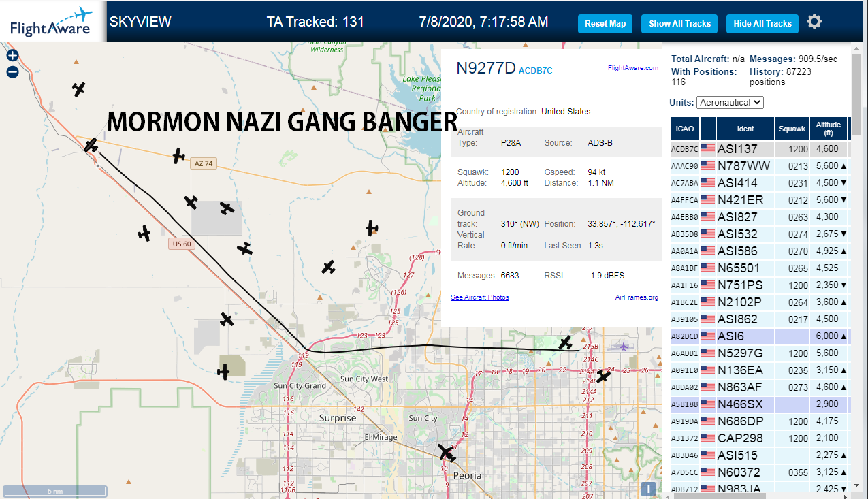Click the sidebar vertical scrollbar up arrow
Image resolution: width=868 pixels, height=499 pixels.
(x=856, y=49)
